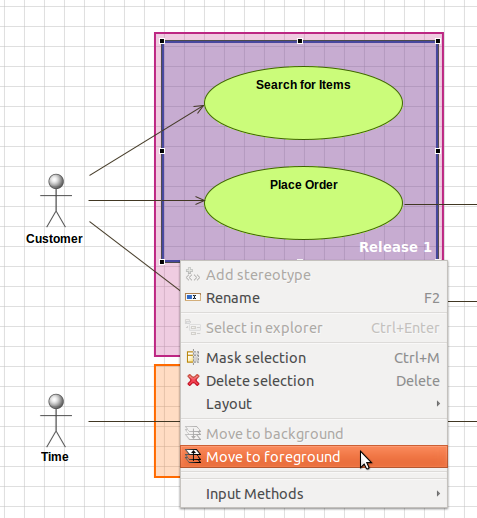
Task: Click the red Delete selection cross icon
Action: tap(193, 380)
